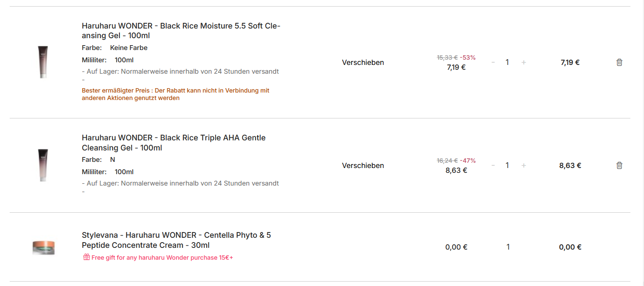Click the gift icon beside the free gift note
644x286 pixels.
(86, 257)
